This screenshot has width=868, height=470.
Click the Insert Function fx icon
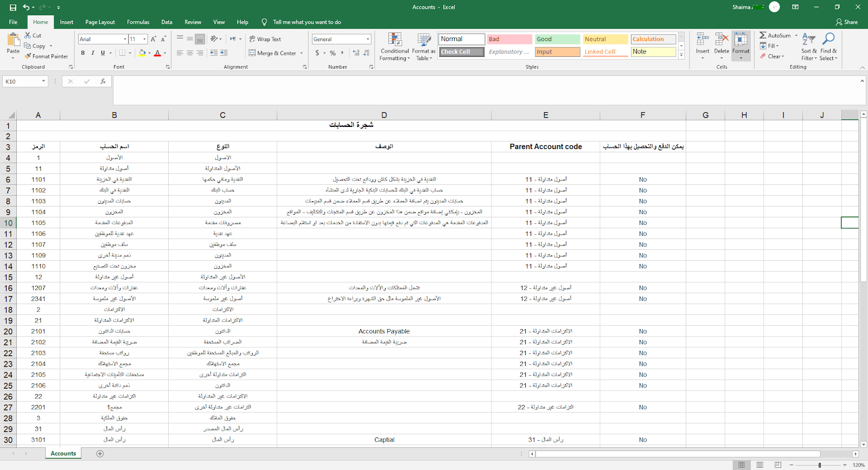pos(103,81)
